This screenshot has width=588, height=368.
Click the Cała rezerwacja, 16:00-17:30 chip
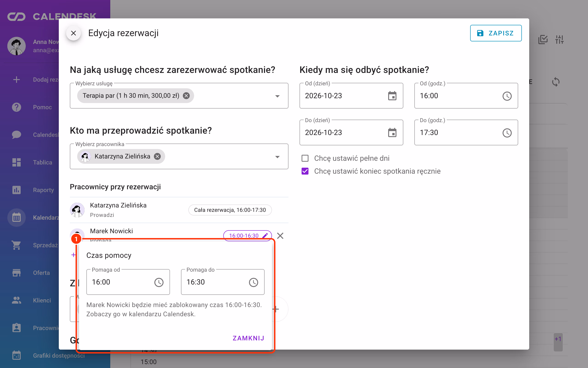pos(230,210)
